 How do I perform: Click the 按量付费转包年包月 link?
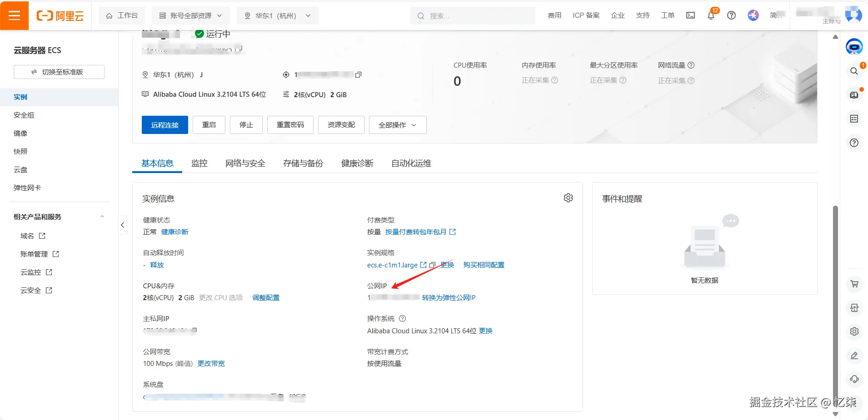point(420,232)
